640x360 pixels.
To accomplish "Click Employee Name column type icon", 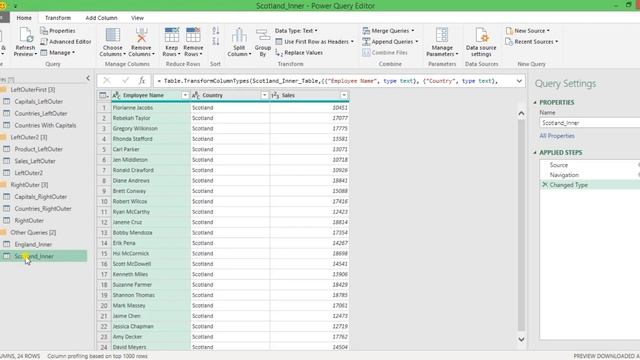I will (116, 96).
